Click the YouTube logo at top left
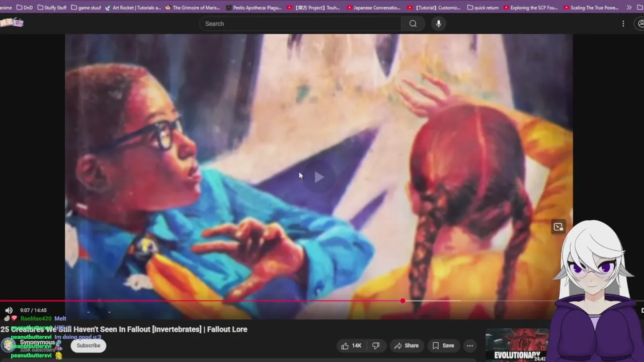This screenshot has width=644, height=362. point(11,23)
